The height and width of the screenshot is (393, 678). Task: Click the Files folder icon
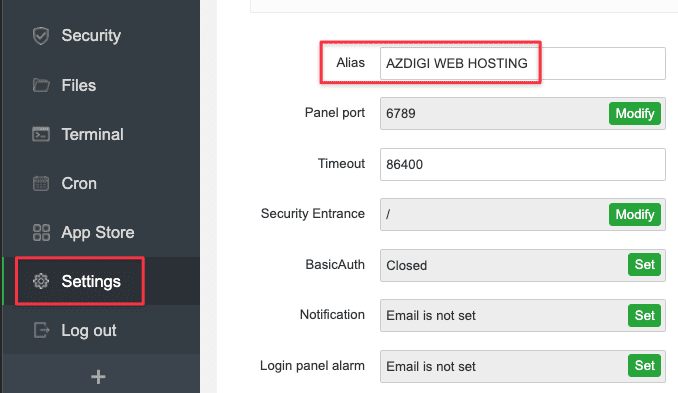tap(41, 85)
